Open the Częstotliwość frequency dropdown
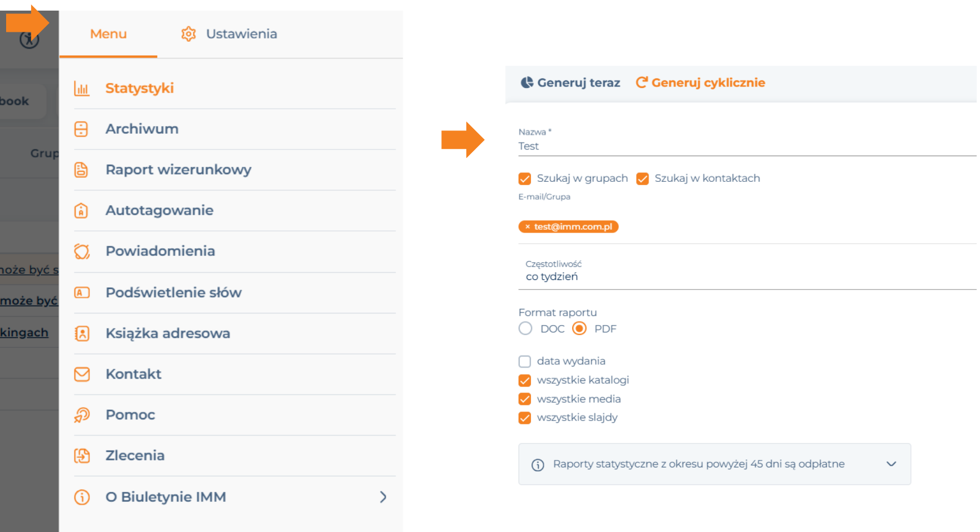 click(747, 271)
